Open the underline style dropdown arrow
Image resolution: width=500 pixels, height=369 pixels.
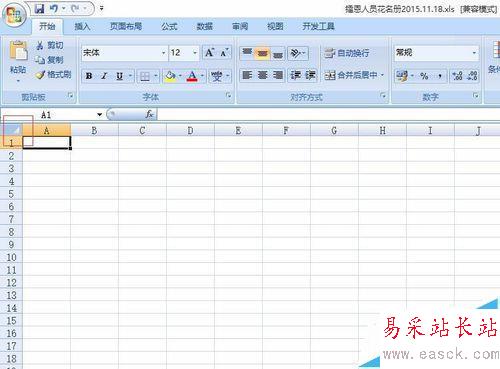coord(130,76)
